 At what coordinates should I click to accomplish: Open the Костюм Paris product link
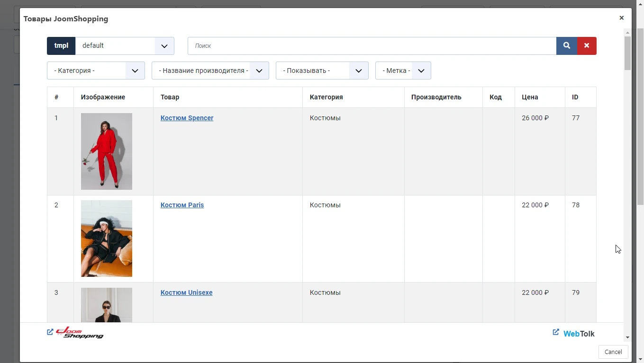(x=182, y=205)
